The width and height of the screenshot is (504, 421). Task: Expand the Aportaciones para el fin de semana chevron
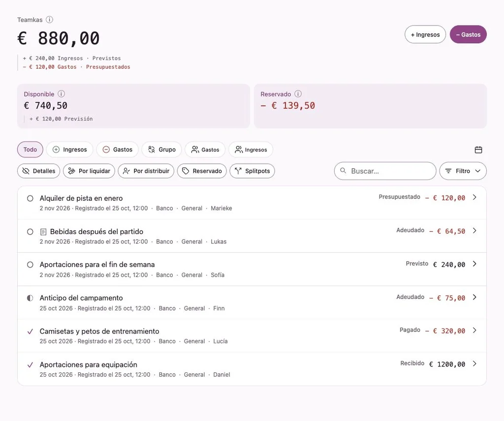[x=475, y=264]
